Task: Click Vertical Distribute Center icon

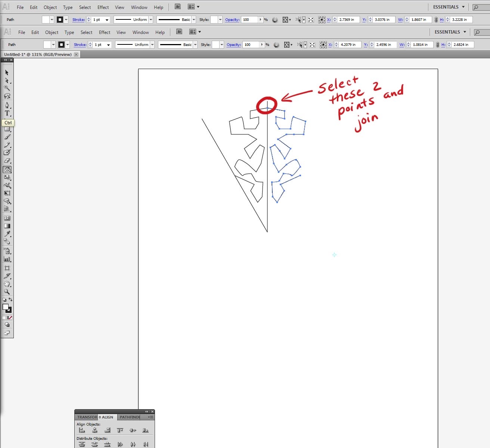Action: click(x=94, y=444)
